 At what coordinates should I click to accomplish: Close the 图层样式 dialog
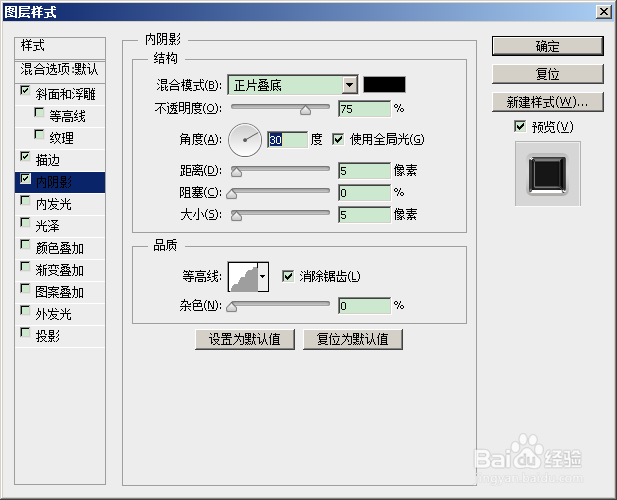pyautogui.click(x=603, y=12)
